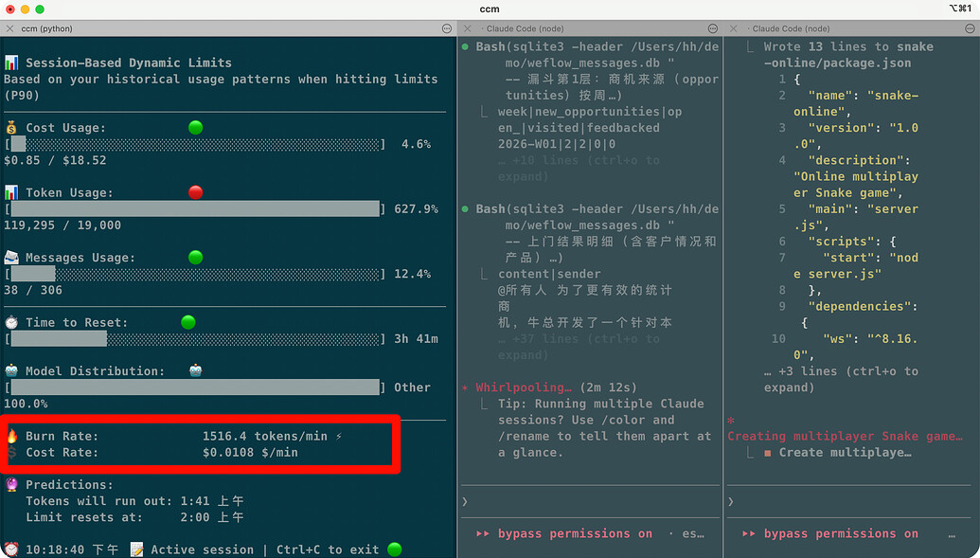The width and height of the screenshot is (980, 558).
Task: Close the ccm (python) pane
Action: tap(10, 28)
